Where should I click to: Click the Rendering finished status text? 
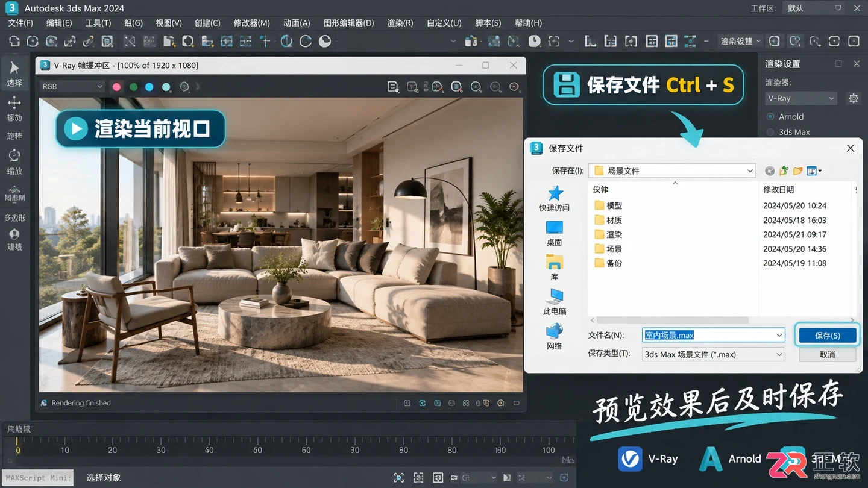tap(81, 403)
